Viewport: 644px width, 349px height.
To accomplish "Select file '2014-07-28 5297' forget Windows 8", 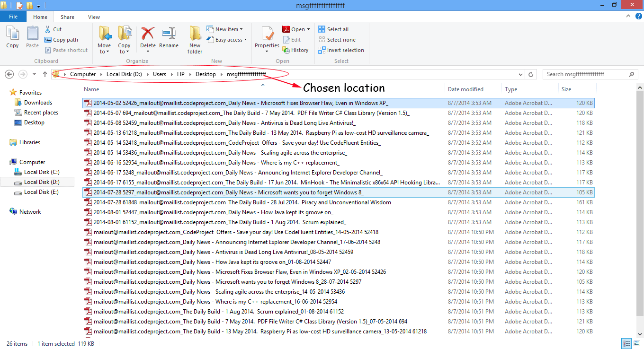I will [339, 192].
